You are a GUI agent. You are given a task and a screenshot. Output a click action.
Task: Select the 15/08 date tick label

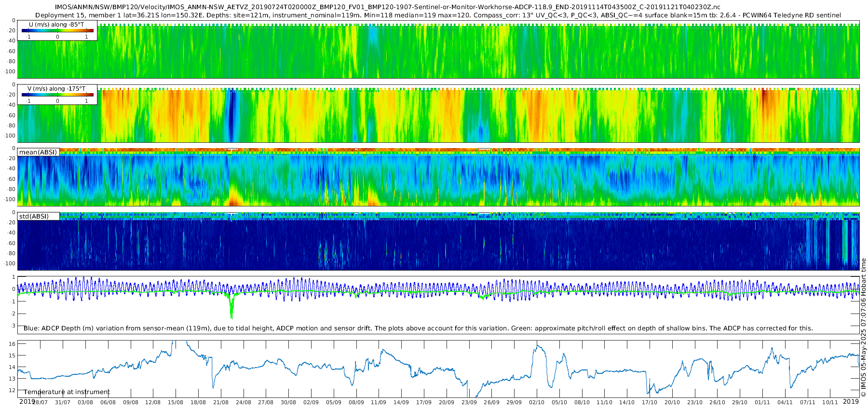tap(176, 403)
